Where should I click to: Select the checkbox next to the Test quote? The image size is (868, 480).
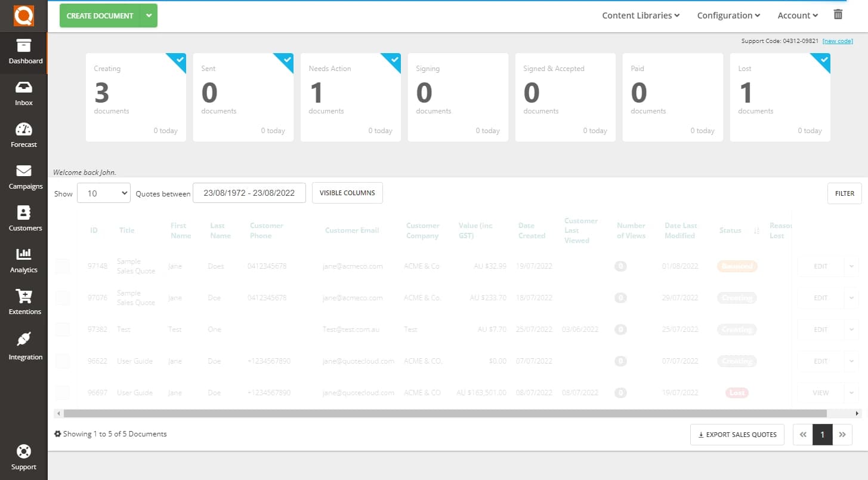click(x=63, y=330)
